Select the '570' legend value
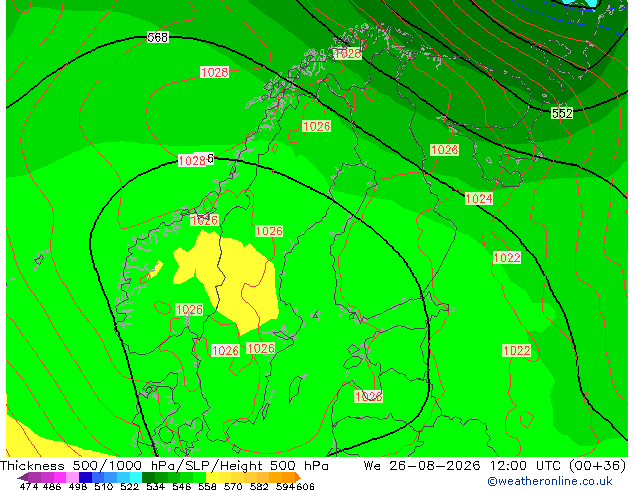The height and width of the screenshot is (490, 634). coord(233,486)
